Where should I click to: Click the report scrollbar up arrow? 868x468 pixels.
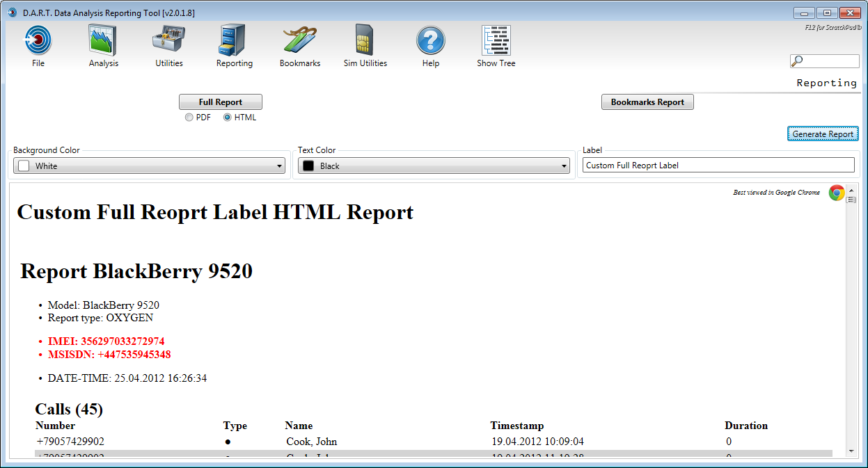coord(851,190)
